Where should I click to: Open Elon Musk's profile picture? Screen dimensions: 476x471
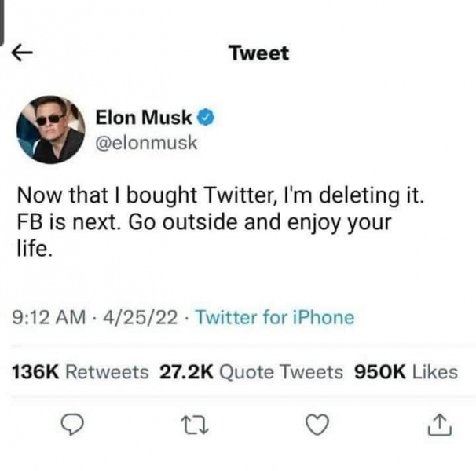(x=51, y=129)
